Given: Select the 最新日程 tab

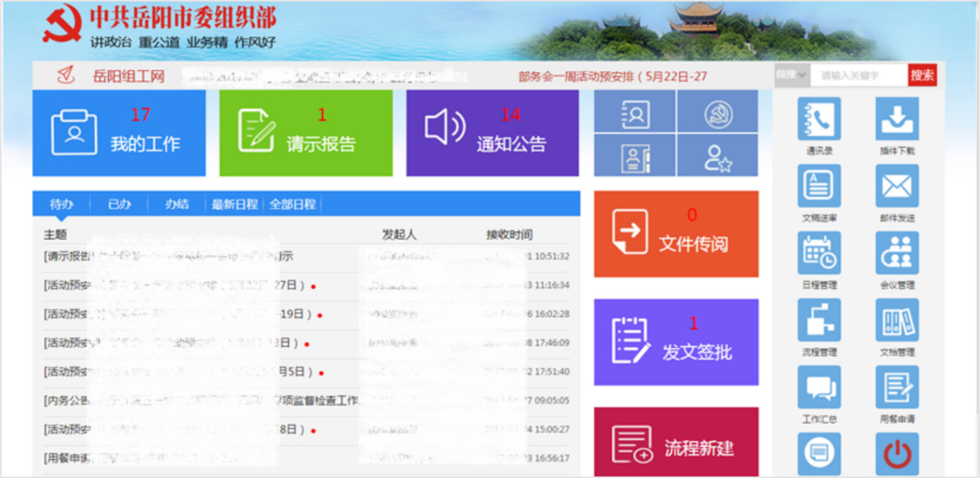Looking at the screenshot, I should click(x=235, y=204).
